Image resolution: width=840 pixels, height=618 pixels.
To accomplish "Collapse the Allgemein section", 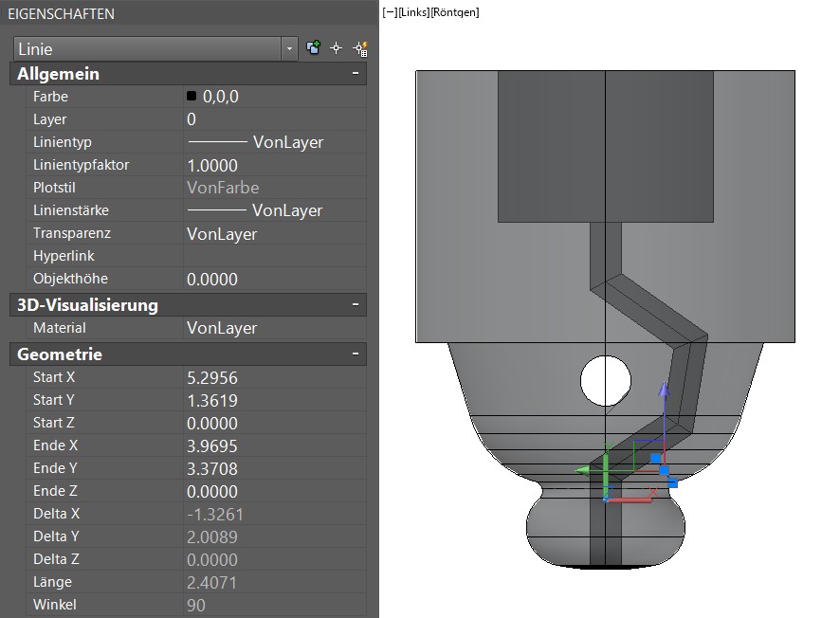I will click(x=356, y=74).
